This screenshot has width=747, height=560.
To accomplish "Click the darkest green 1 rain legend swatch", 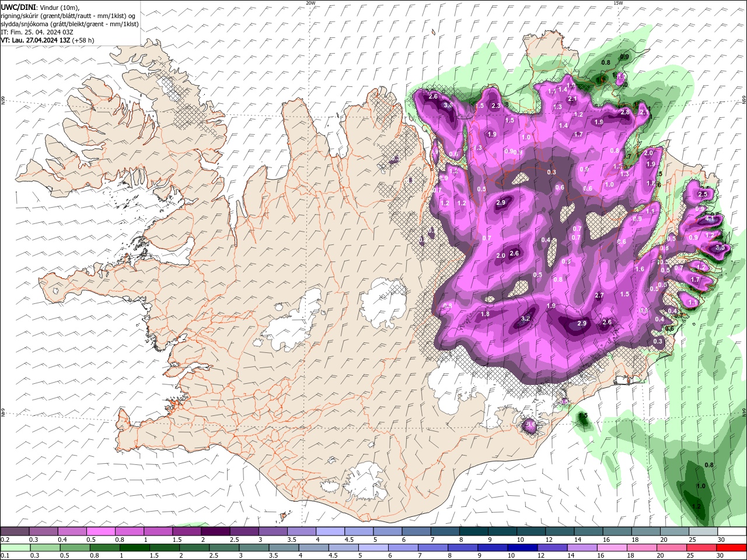I will (135, 548).
